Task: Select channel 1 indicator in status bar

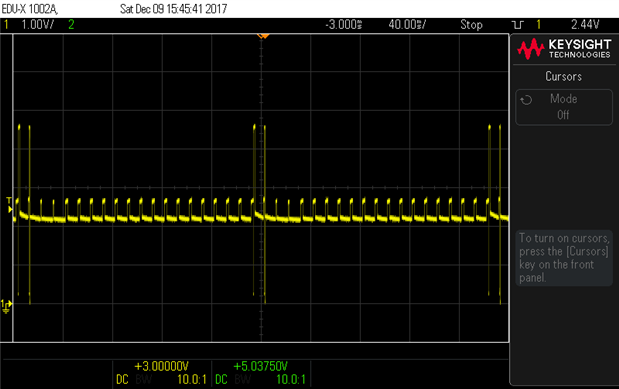Action: [6, 25]
